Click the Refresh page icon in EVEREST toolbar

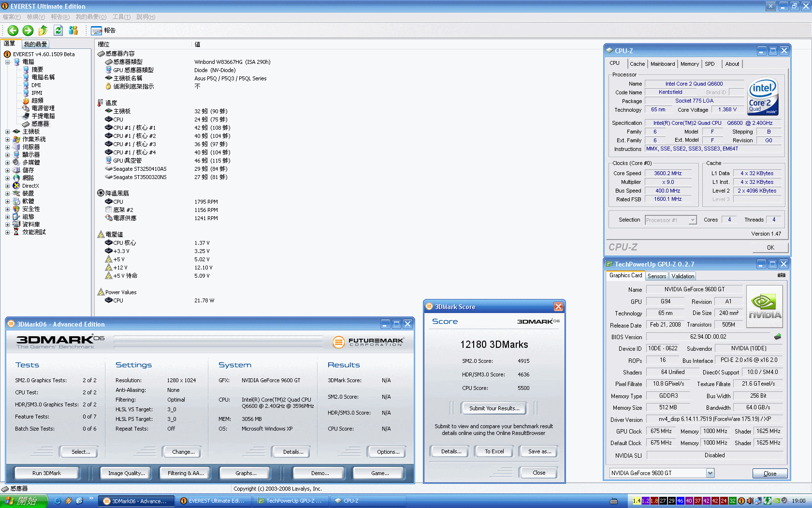pos(58,30)
